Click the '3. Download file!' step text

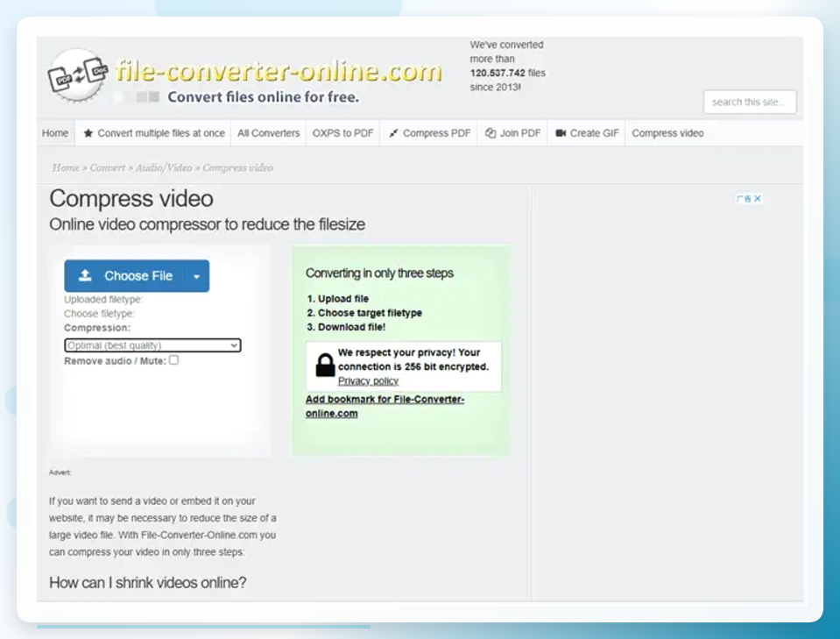346,327
